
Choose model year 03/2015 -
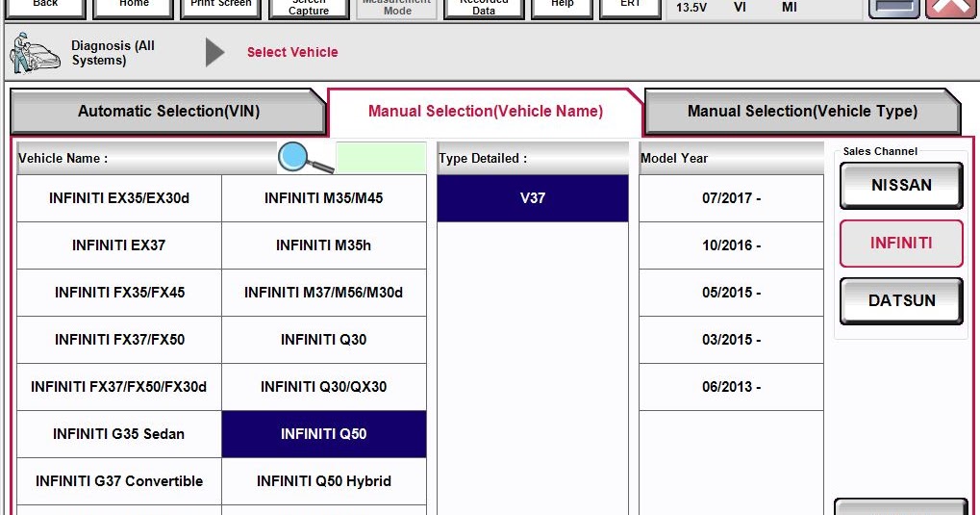click(x=731, y=340)
